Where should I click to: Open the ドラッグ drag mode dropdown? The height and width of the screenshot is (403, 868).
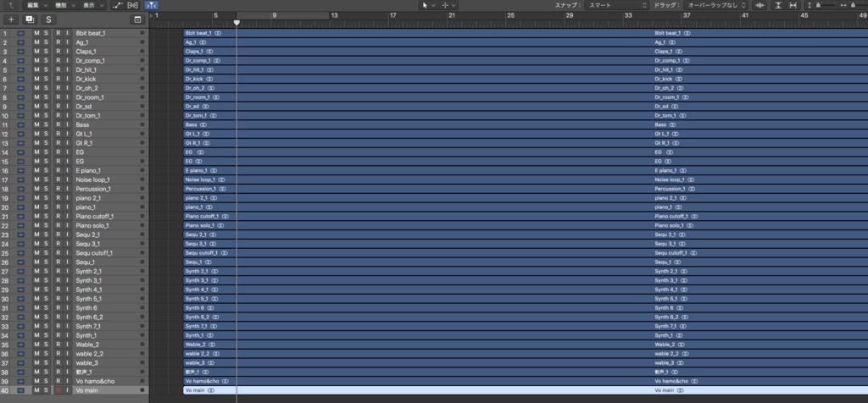point(715,5)
